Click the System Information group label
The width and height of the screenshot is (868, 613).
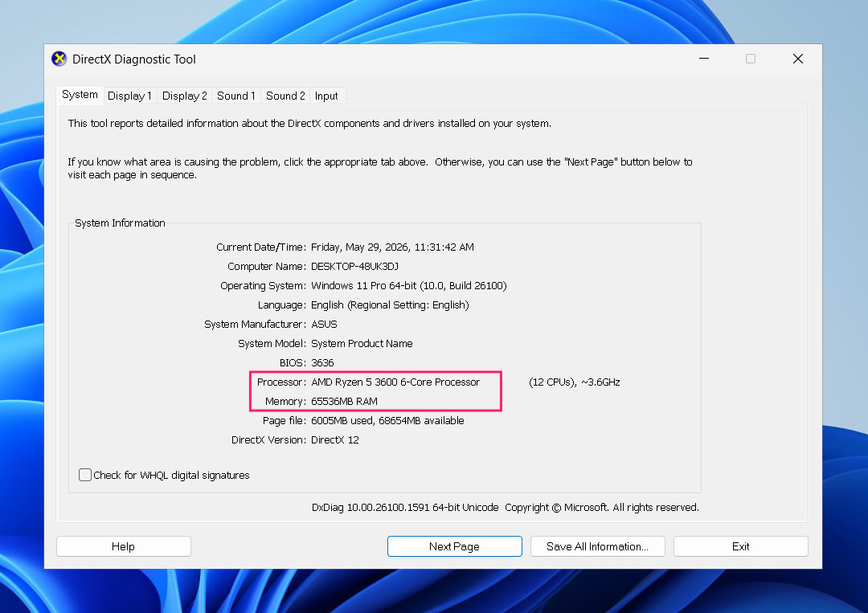point(120,223)
